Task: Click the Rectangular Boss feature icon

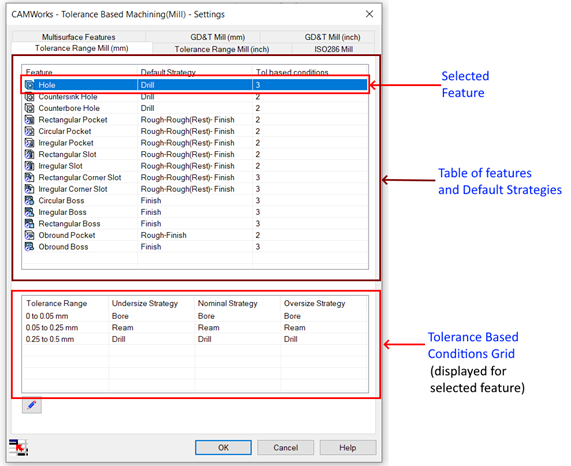Action: pos(29,224)
